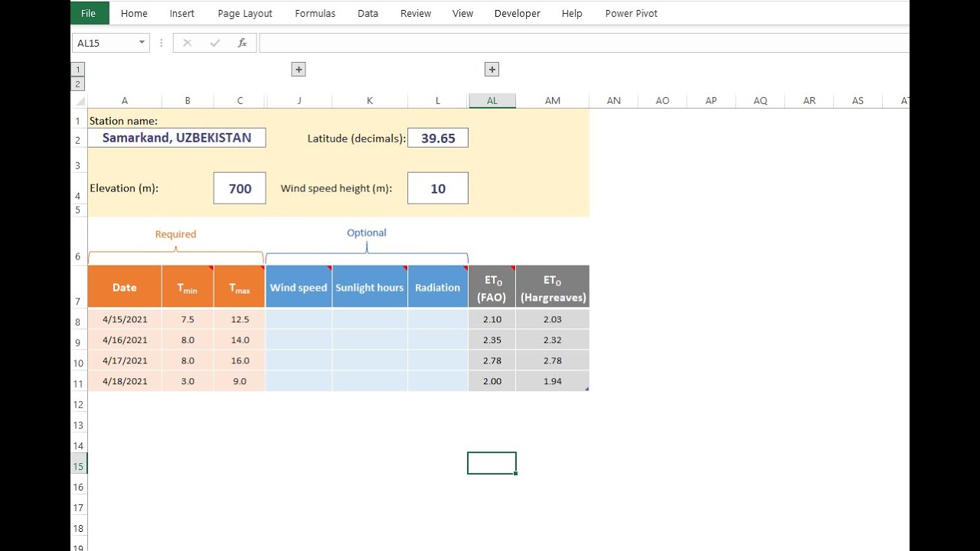Click the Wind speed header cell
Image resolution: width=980 pixels, height=551 pixels.
point(299,287)
